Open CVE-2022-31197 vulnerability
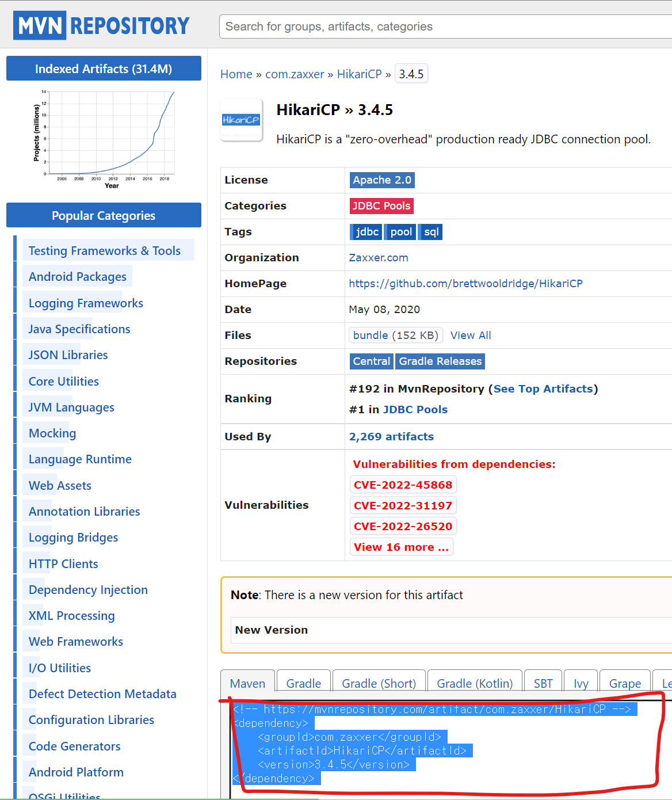 pos(403,506)
